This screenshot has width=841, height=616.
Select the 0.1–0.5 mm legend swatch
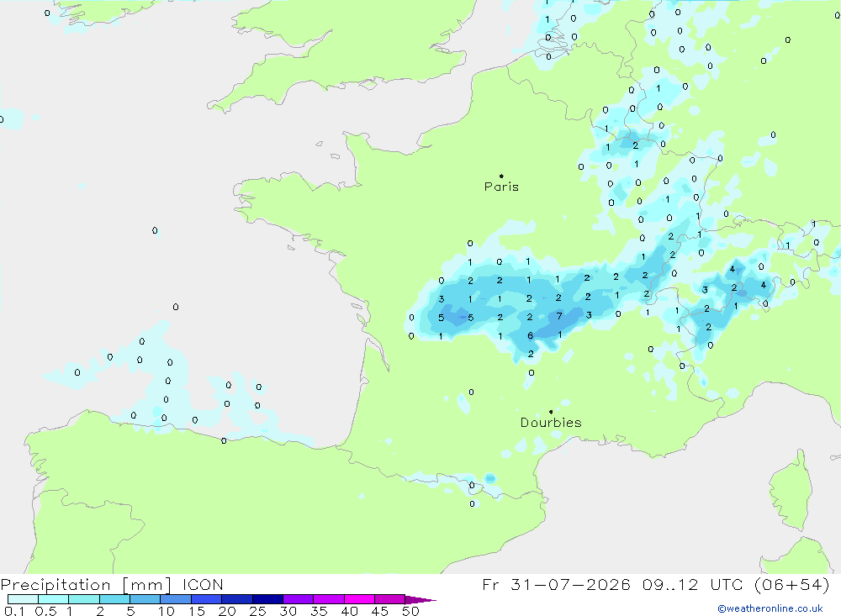pos(23,599)
